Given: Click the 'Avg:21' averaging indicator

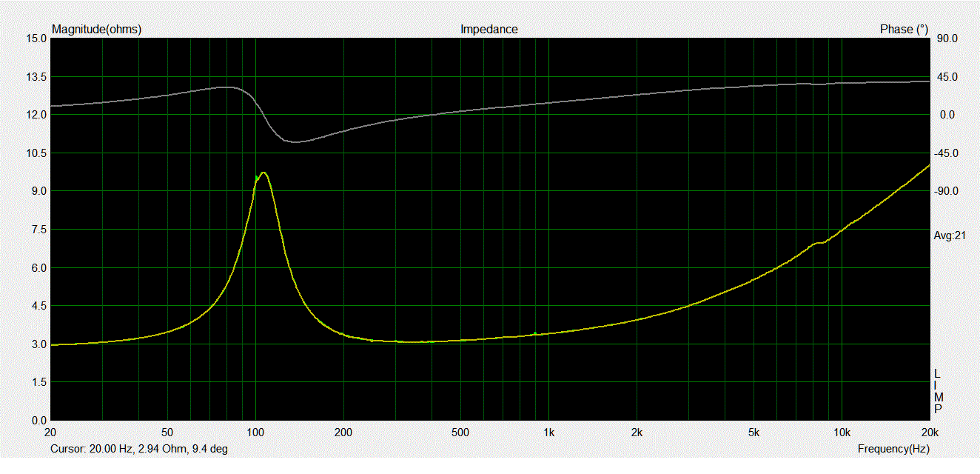Looking at the screenshot, I should (x=949, y=236).
